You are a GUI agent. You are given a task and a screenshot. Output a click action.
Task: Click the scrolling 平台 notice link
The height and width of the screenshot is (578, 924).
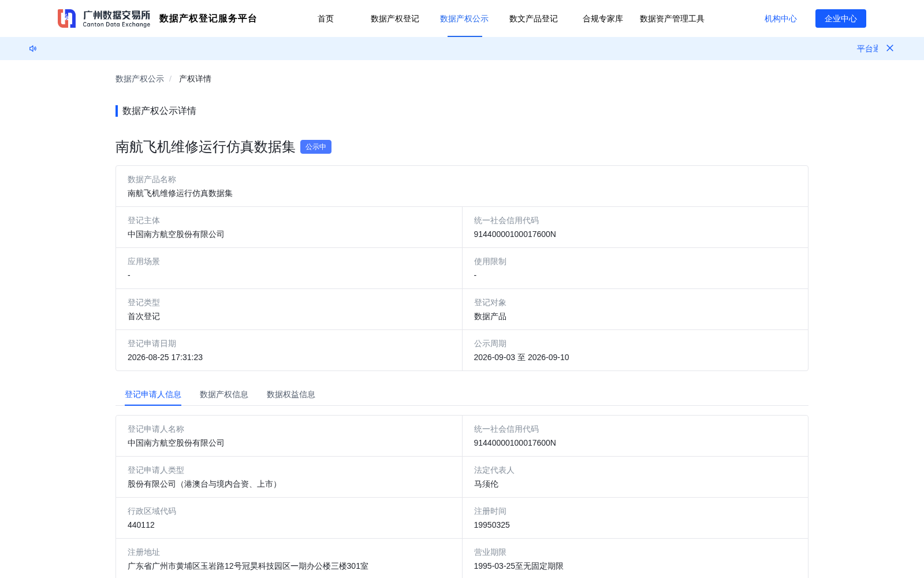point(867,49)
